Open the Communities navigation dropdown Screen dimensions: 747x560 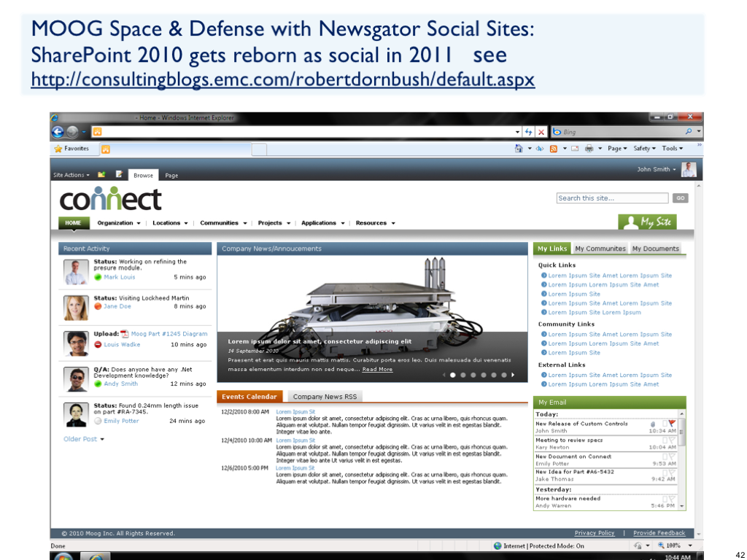pos(223,223)
